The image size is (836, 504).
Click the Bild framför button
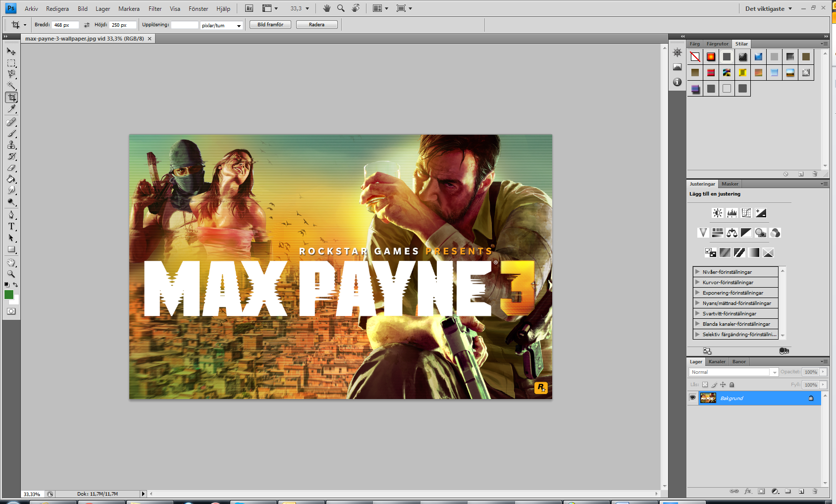point(270,25)
